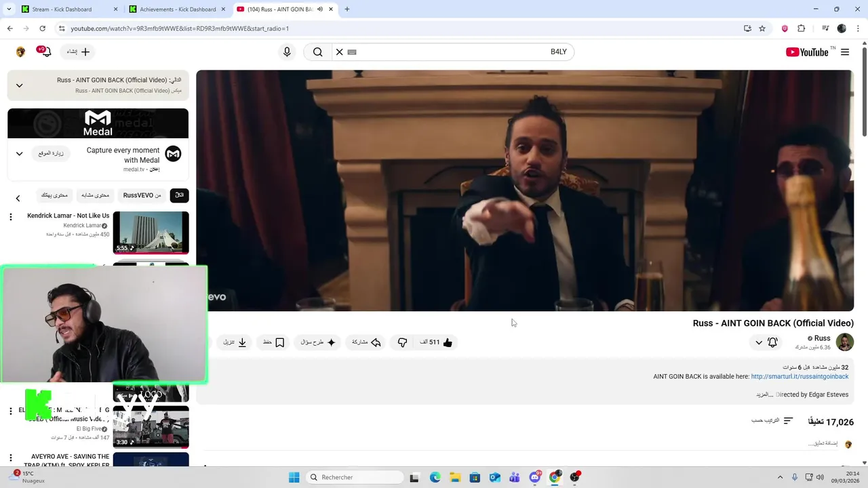The image size is (868, 488).
Task: Open the Medal ad banner image
Action: coord(98,123)
